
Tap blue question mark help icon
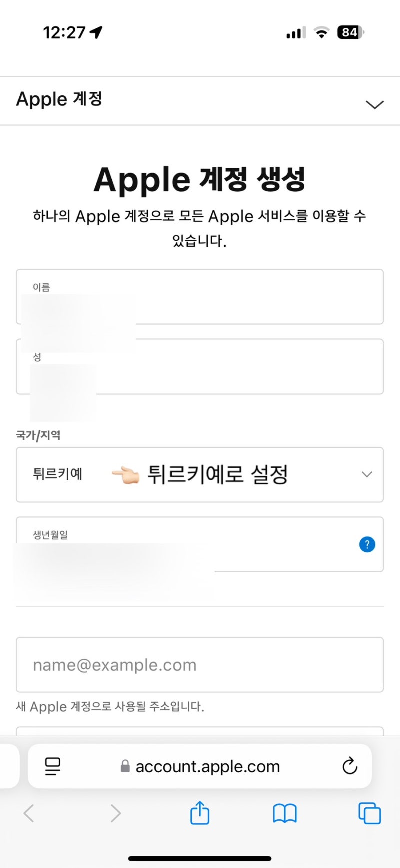pos(367,544)
